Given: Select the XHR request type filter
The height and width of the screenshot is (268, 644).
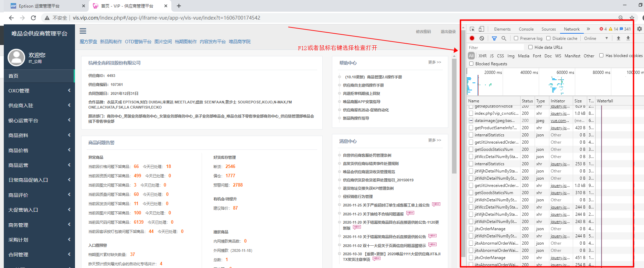Looking at the screenshot, I should click(x=483, y=56).
